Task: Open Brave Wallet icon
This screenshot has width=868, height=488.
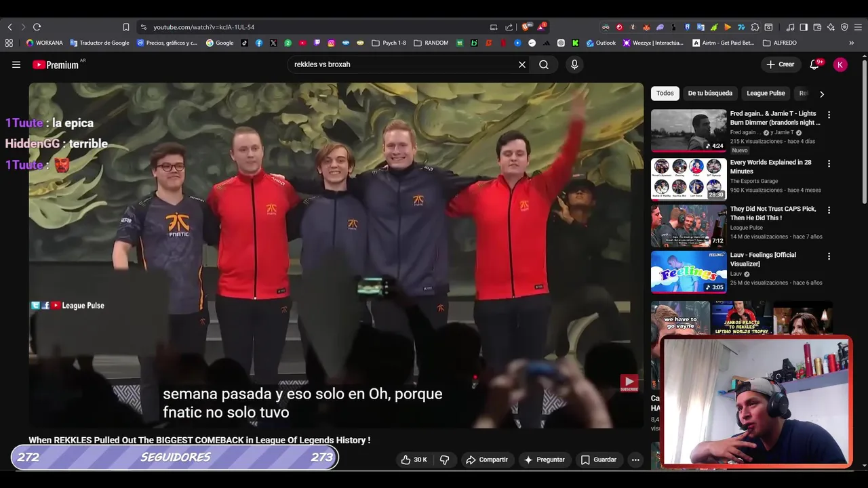Action: pyautogui.click(x=817, y=27)
